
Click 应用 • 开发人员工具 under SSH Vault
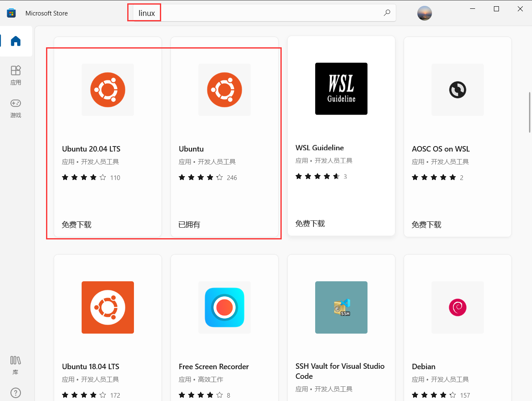point(324,389)
